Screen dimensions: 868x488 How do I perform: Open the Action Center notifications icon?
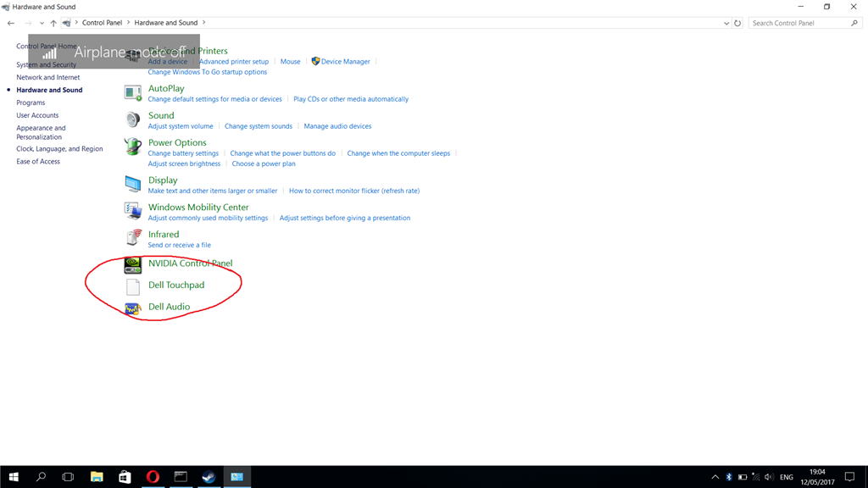tap(849, 477)
